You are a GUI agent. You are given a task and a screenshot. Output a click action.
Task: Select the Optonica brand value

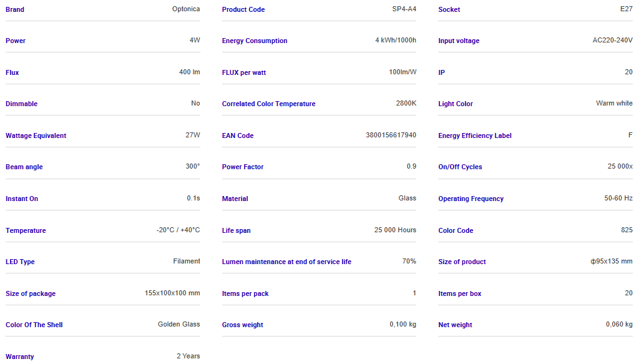[x=186, y=9]
